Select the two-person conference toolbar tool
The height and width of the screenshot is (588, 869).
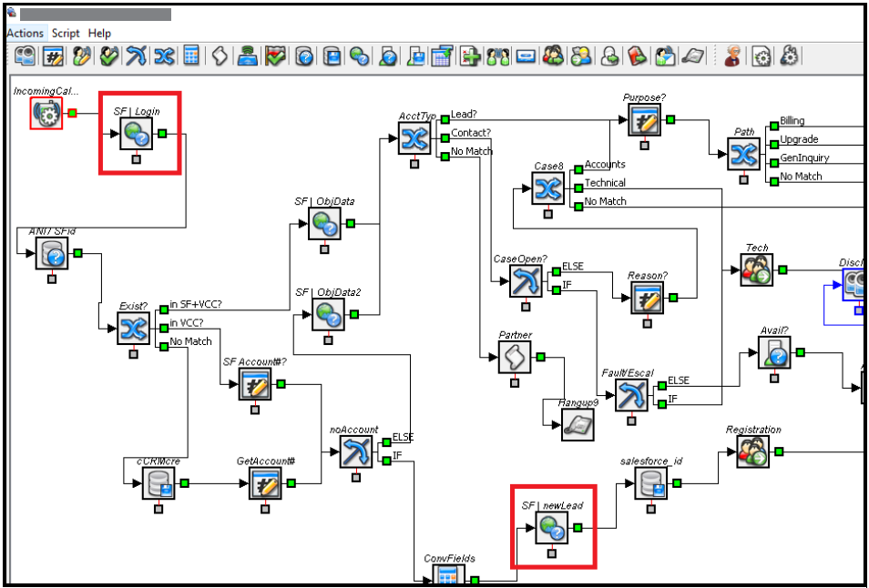(497, 56)
